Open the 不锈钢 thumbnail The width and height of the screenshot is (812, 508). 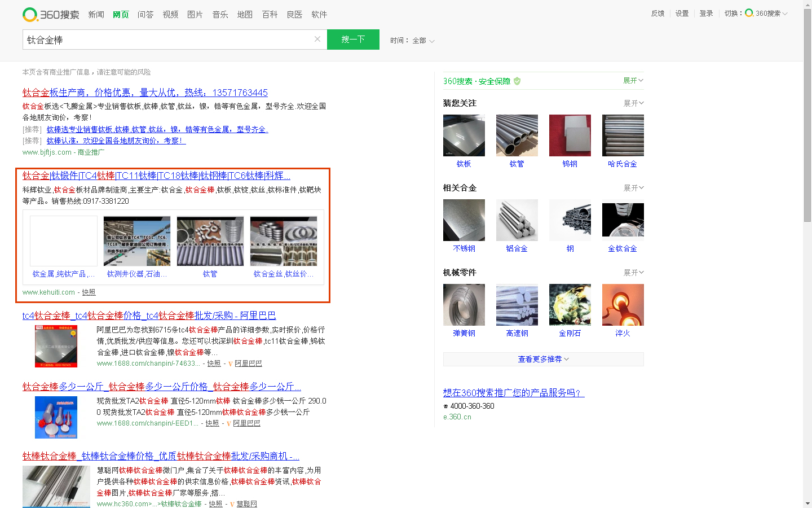coord(464,220)
